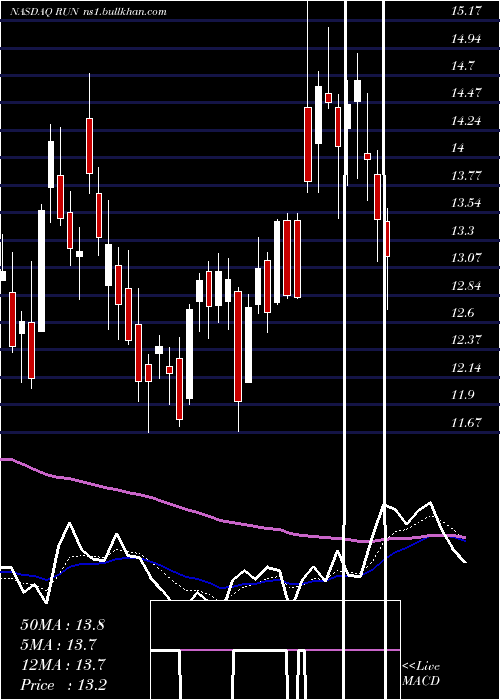Click the 13.3 price axis label

[x=463, y=231]
